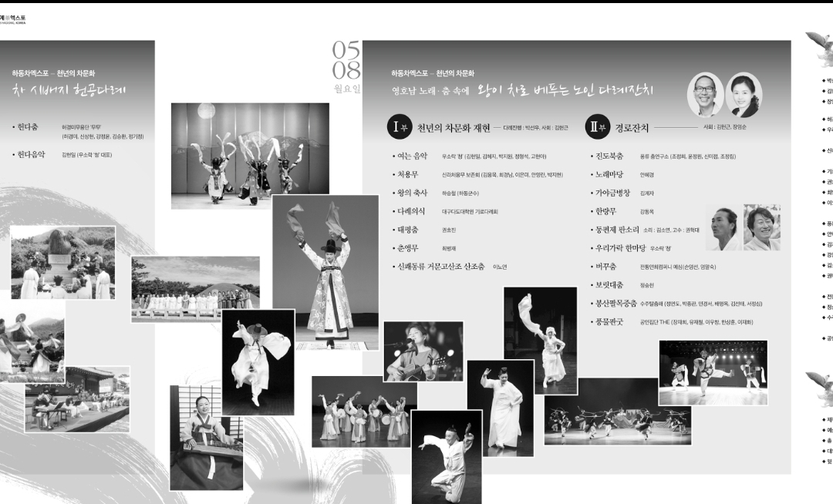Click the '진도북춤' program item
This screenshot has width=833, height=504.
(x=609, y=156)
